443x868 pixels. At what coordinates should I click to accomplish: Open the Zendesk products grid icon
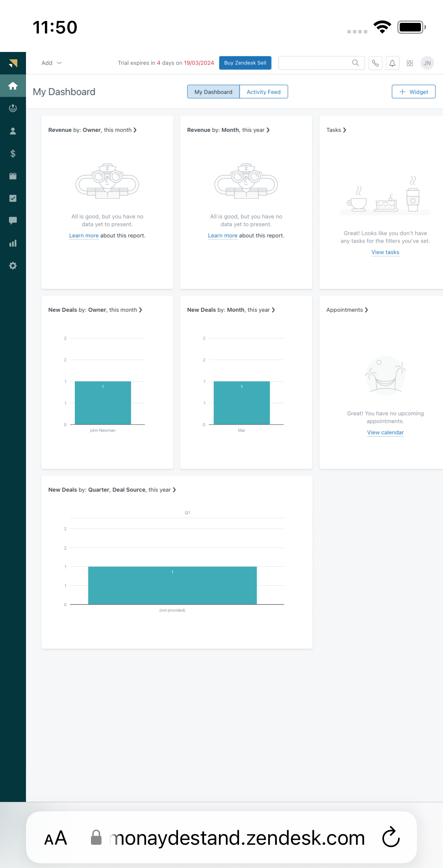point(410,63)
